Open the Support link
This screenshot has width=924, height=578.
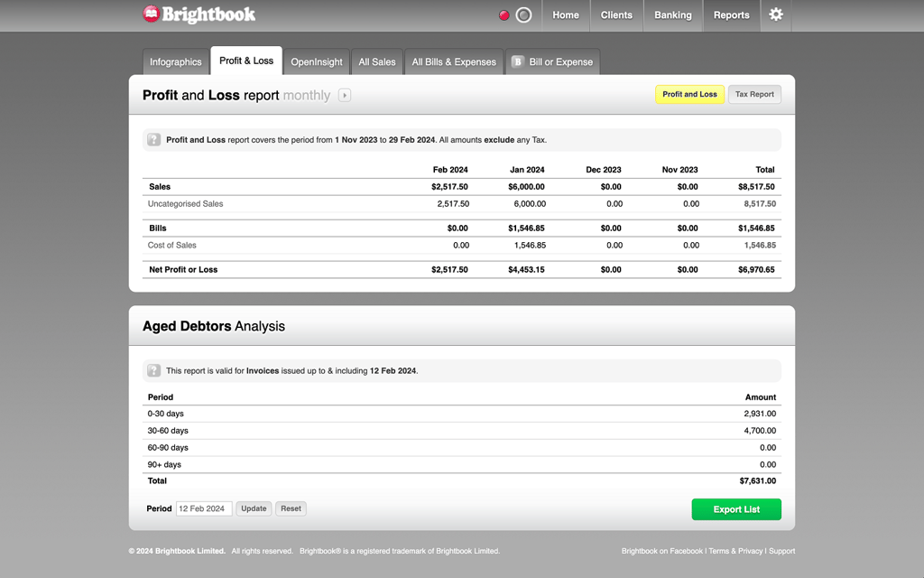[781, 551]
